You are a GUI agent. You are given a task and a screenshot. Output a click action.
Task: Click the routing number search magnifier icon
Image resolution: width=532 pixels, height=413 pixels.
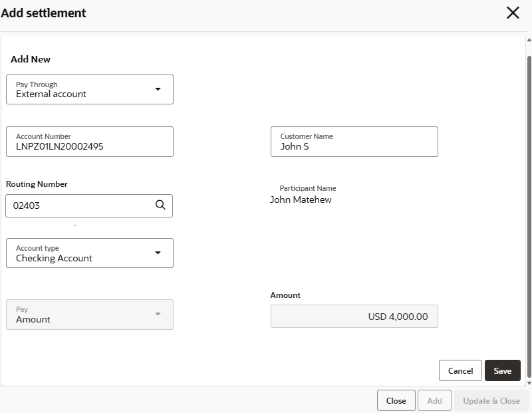click(160, 206)
